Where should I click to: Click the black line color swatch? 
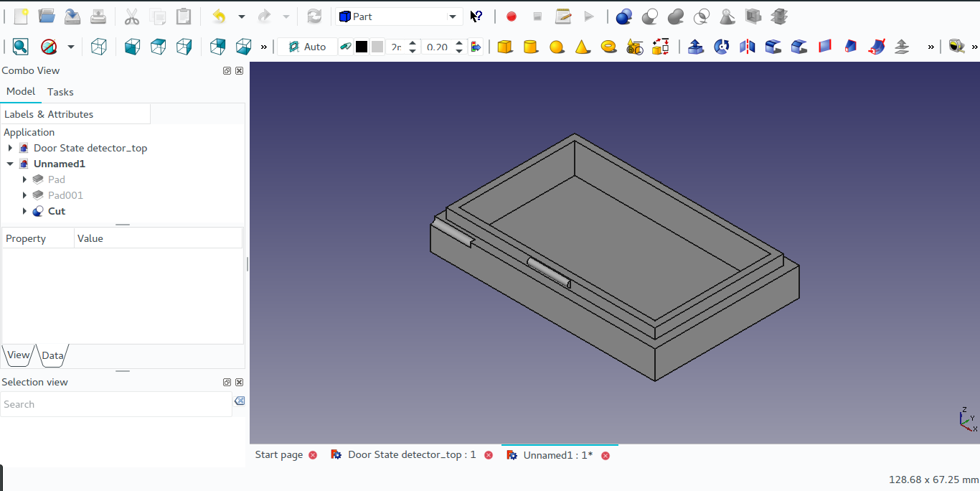click(x=362, y=47)
